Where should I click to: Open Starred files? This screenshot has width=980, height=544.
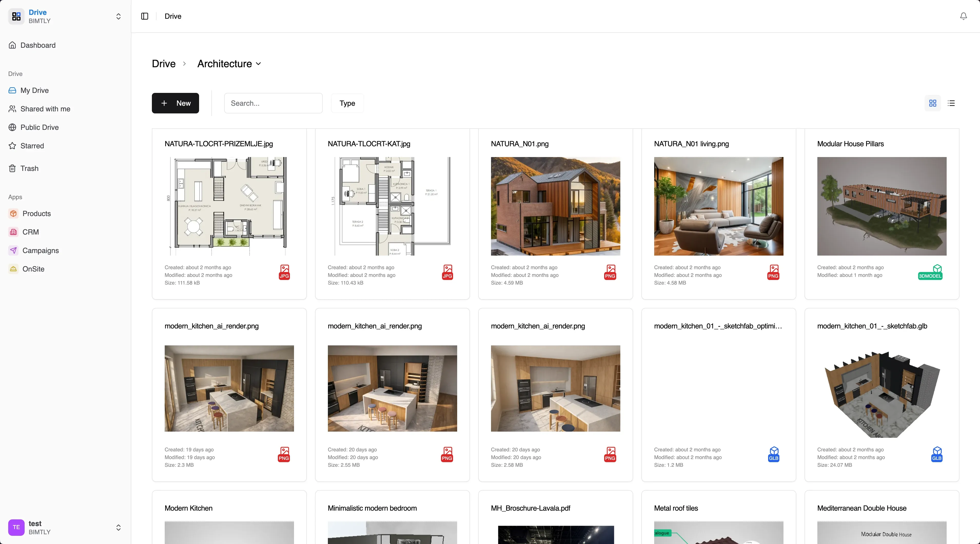click(32, 146)
